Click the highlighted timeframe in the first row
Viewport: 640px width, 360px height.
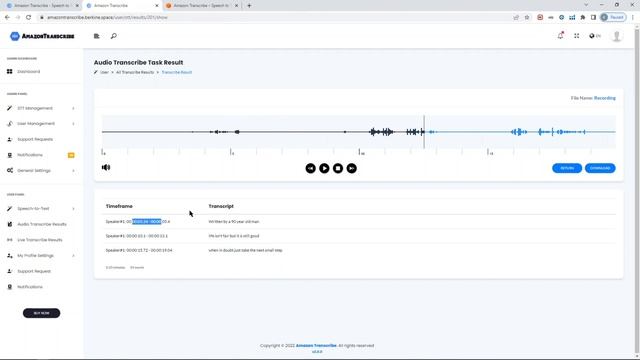(x=147, y=222)
